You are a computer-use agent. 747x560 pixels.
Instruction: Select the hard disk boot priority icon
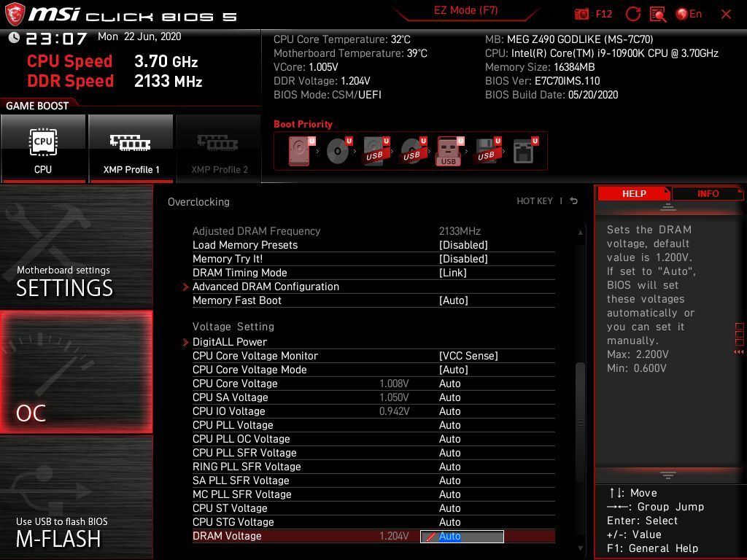pos(301,150)
